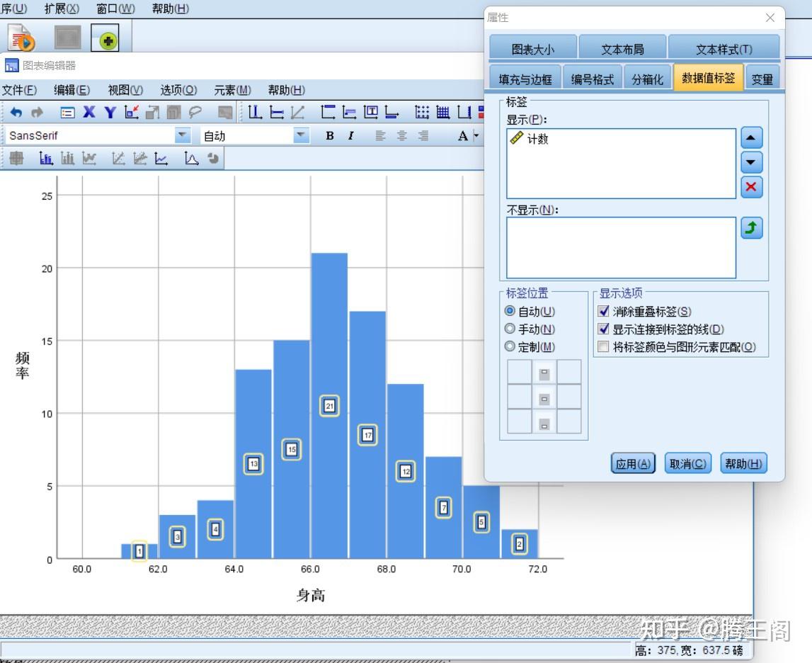This screenshot has height=663, width=812.
Task: Click the blue Y axis icon
Action: [110, 112]
